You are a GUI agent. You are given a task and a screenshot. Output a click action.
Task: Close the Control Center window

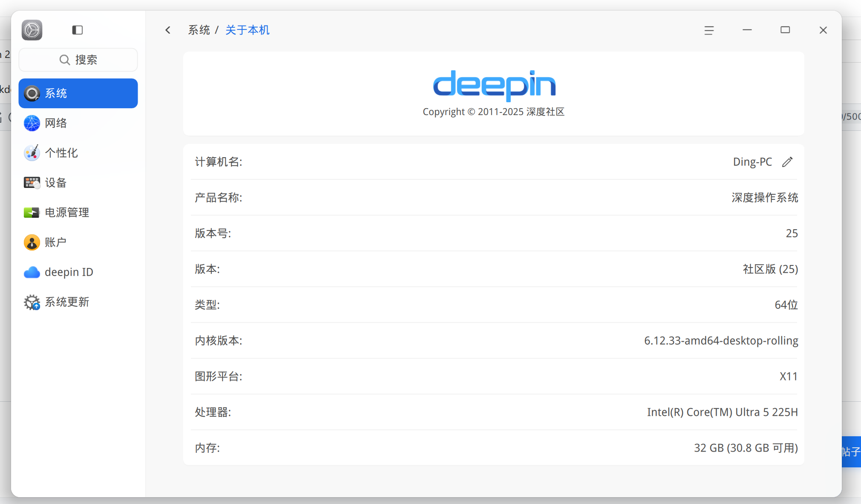823,30
